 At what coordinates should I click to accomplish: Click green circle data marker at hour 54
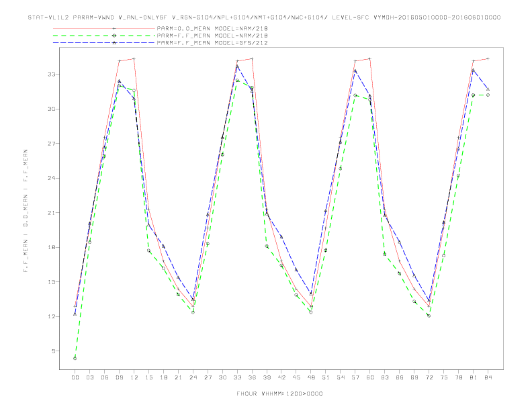pos(341,169)
